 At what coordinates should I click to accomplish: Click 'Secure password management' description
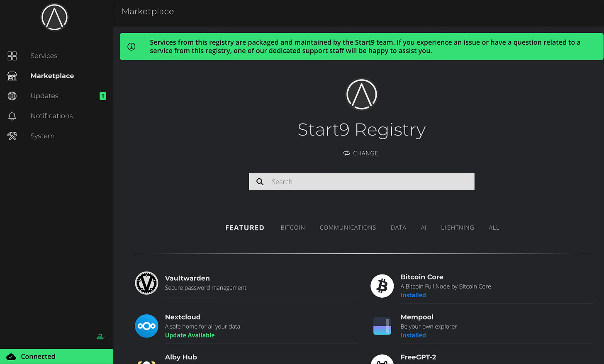pyautogui.click(x=206, y=288)
